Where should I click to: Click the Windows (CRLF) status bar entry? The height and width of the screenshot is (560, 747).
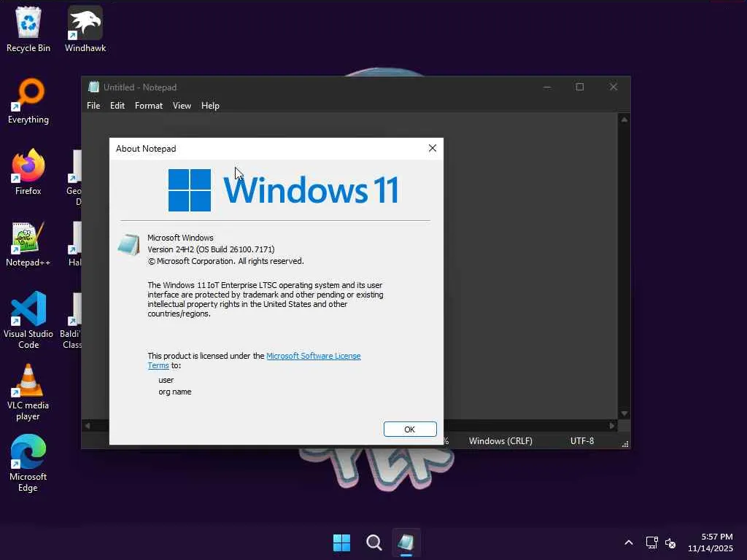(500, 441)
